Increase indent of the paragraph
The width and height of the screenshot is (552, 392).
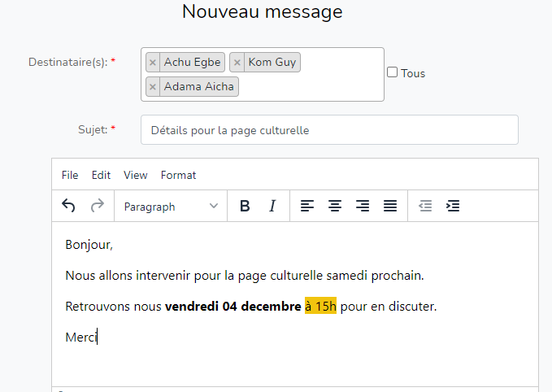pyautogui.click(x=453, y=206)
